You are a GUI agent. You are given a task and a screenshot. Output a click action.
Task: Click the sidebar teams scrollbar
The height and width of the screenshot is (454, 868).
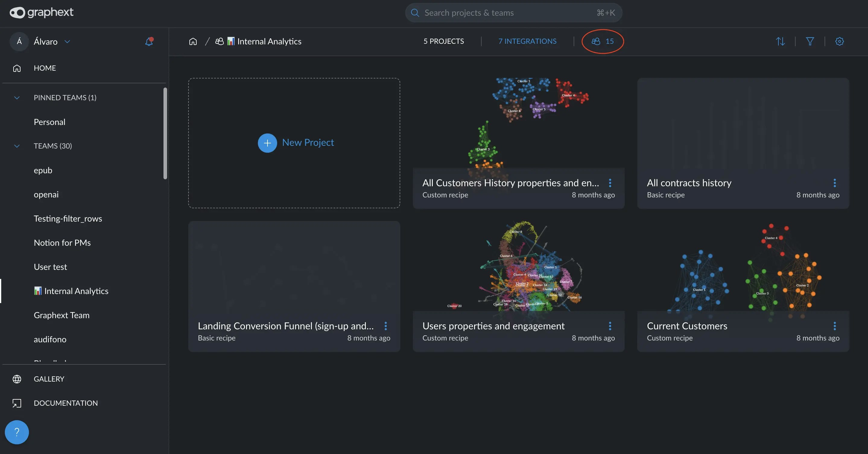pos(165,133)
